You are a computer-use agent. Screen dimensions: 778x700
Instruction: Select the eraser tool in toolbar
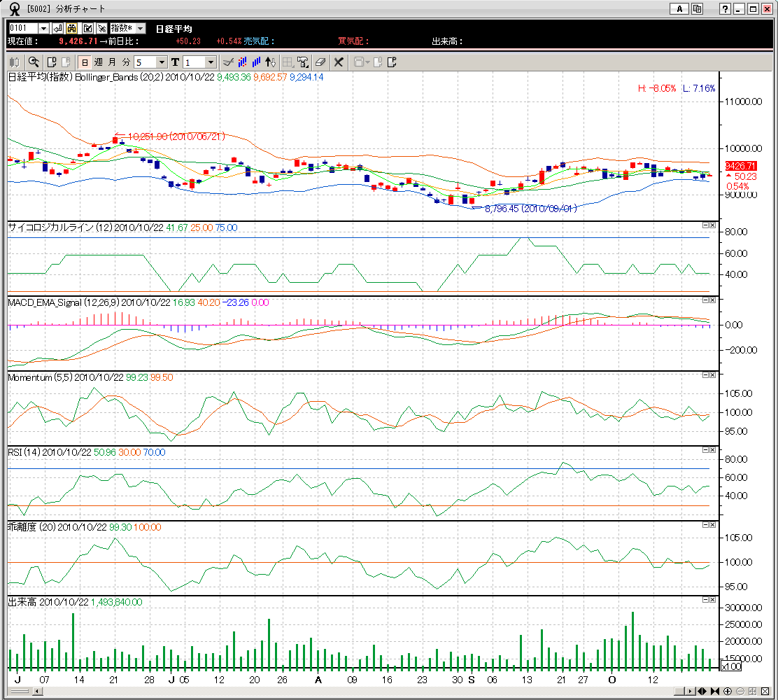(x=320, y=62)
